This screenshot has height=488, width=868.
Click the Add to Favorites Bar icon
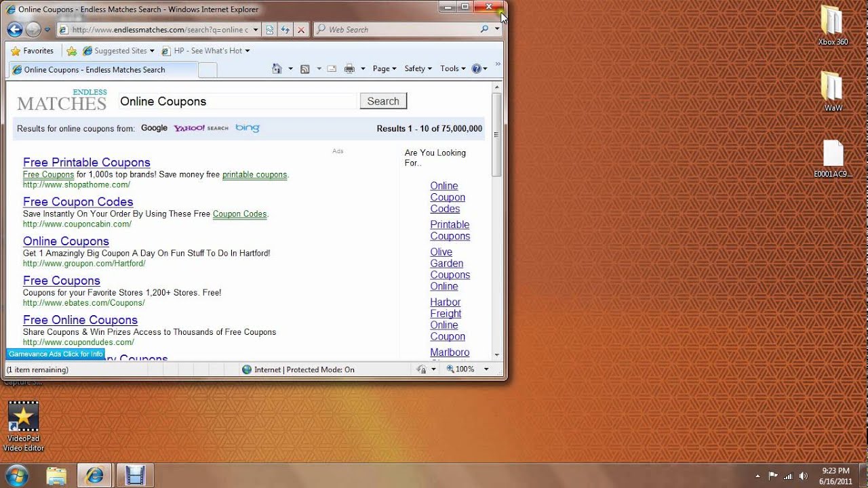pyautogui.click(x=71, y=51)
